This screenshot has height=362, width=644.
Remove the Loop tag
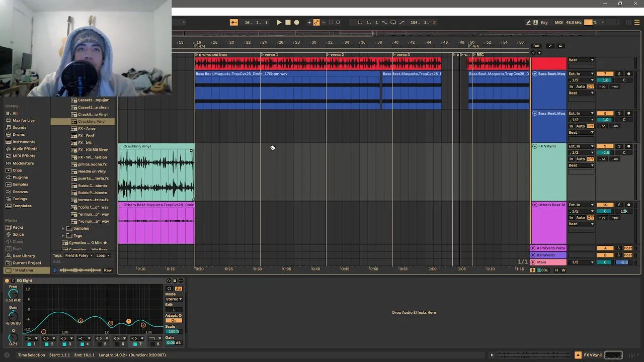(x=108, y=255)
